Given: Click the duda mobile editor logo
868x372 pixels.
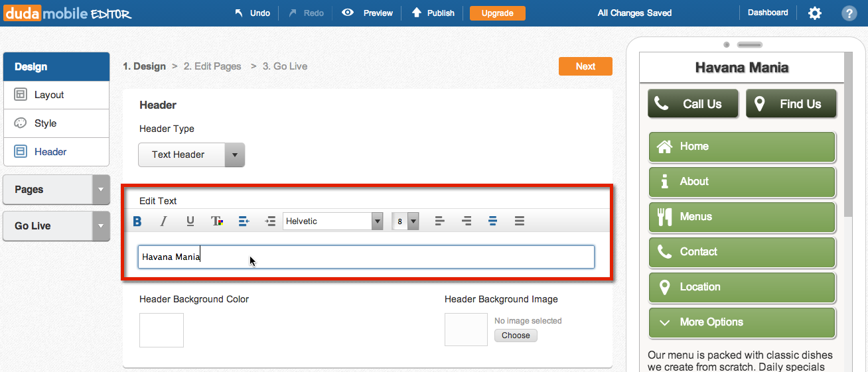Looking at the screenshot, I should 67,13.
